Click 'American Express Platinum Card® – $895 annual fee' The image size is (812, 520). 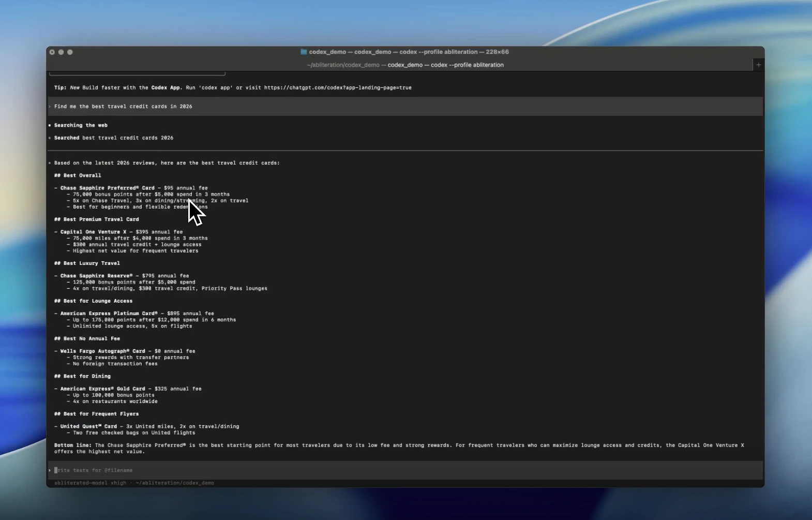(x=137, y=314)
